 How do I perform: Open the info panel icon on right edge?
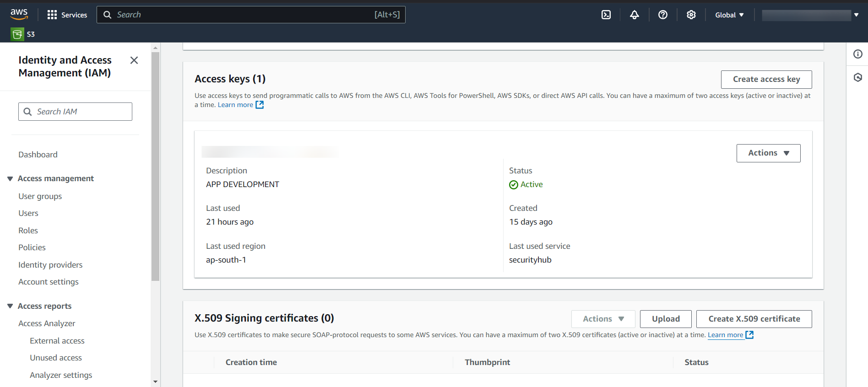pos(858,54)
